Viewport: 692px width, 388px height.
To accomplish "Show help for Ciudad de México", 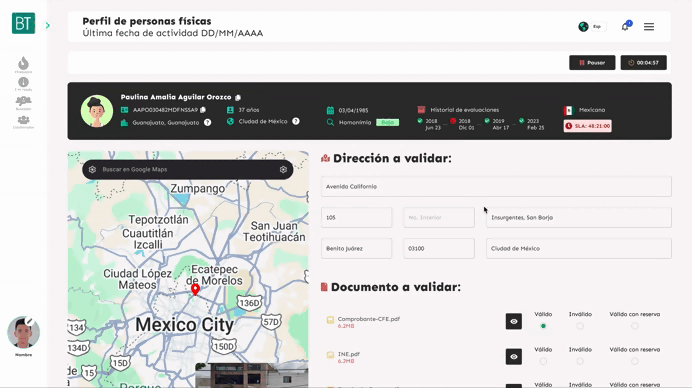I will tap(296, 121).
